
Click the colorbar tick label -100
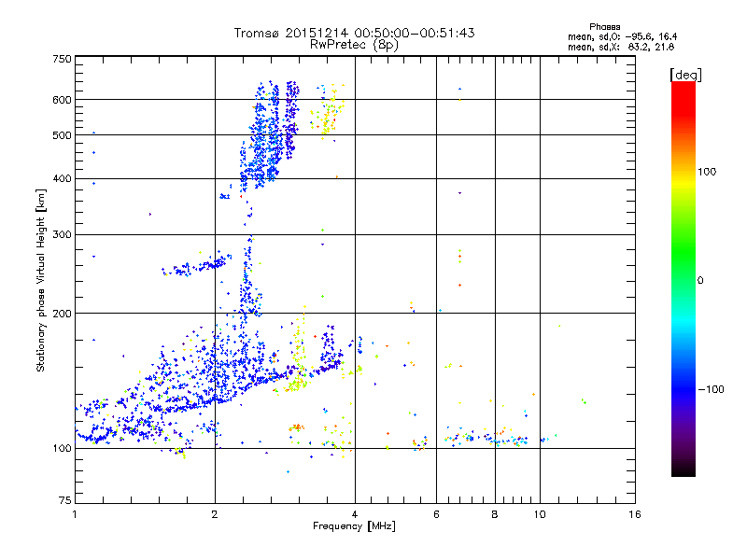coord(711,389)
